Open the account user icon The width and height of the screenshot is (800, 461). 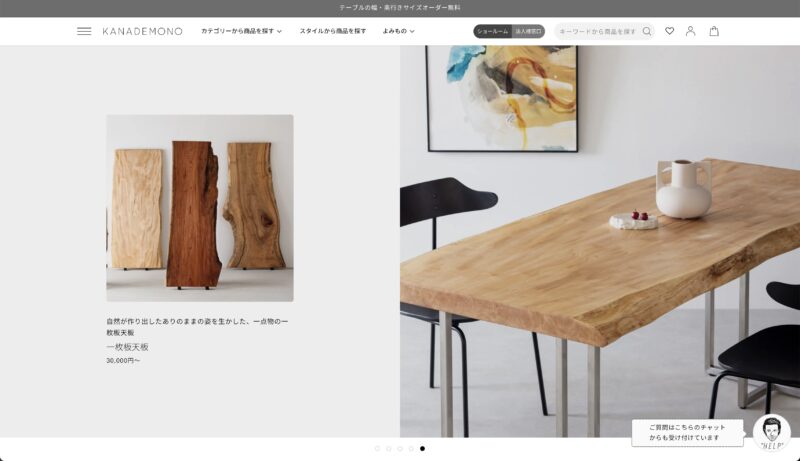coord(690,31)
